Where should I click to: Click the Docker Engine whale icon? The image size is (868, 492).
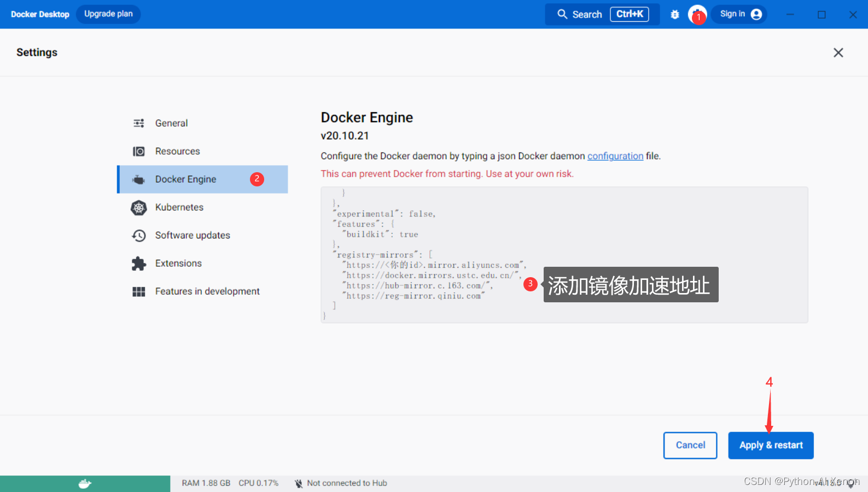(139, 180)
